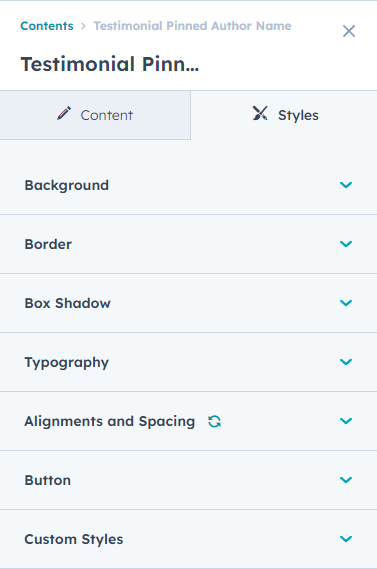Select the Styles tab
This screenshot has width=377, height=569.
284,115
